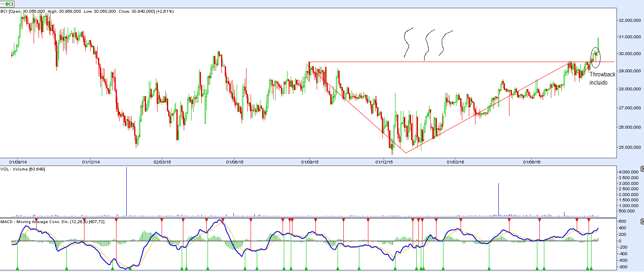This screenshot has height=272, width=644.
Task: Click the BCI Open/High/Low/Close header text
Action: pyautogui.click(x=87, y=12)
